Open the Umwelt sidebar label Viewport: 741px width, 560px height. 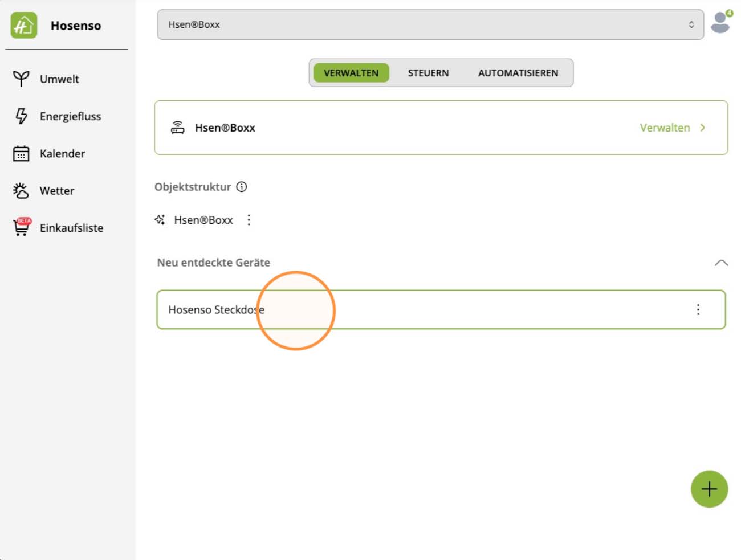tap(59, 79)
